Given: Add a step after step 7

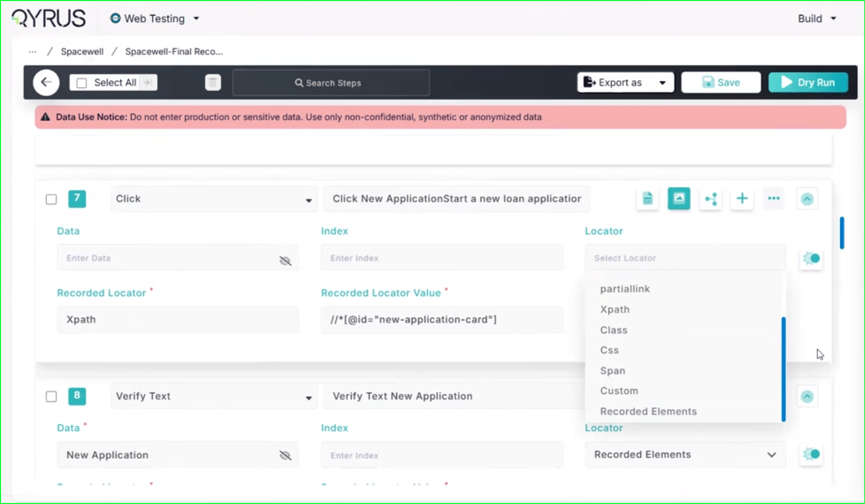Looking at the screenshot, I should point(742,199).
